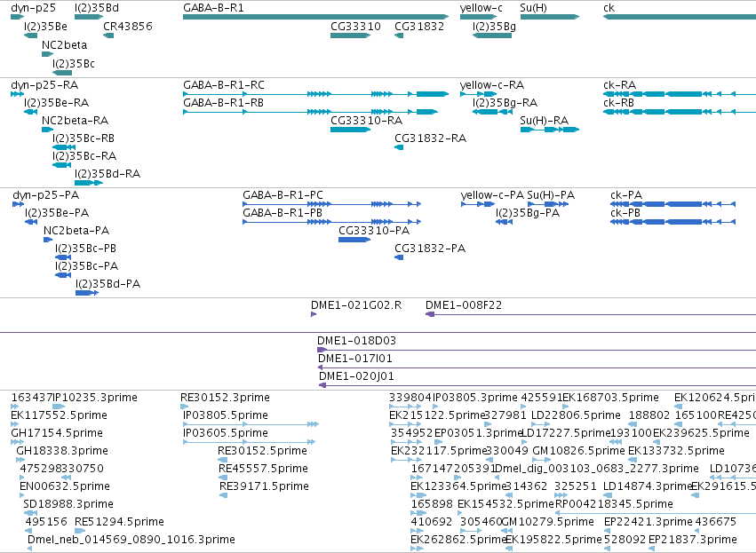Click the l(2)35Be-RA transcript label

[x=56, y=103]
